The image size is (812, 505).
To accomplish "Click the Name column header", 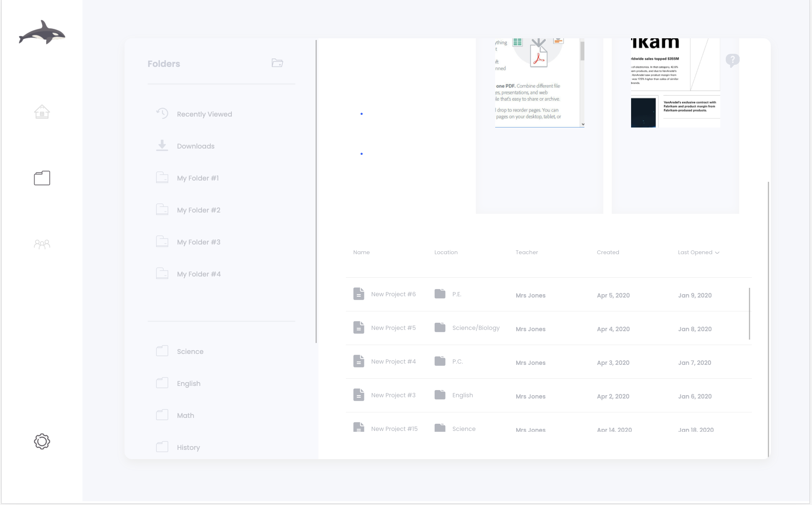I will (x=361, y=252).
